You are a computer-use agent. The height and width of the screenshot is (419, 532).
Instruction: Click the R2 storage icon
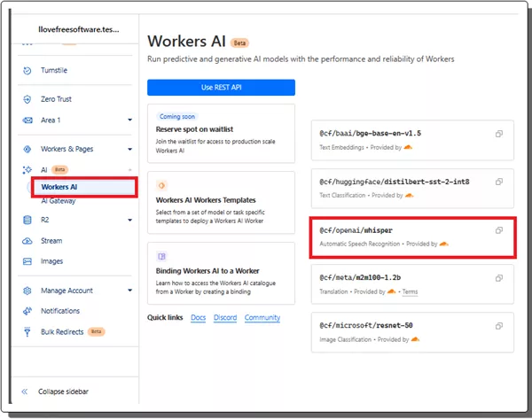click(27, 220)
